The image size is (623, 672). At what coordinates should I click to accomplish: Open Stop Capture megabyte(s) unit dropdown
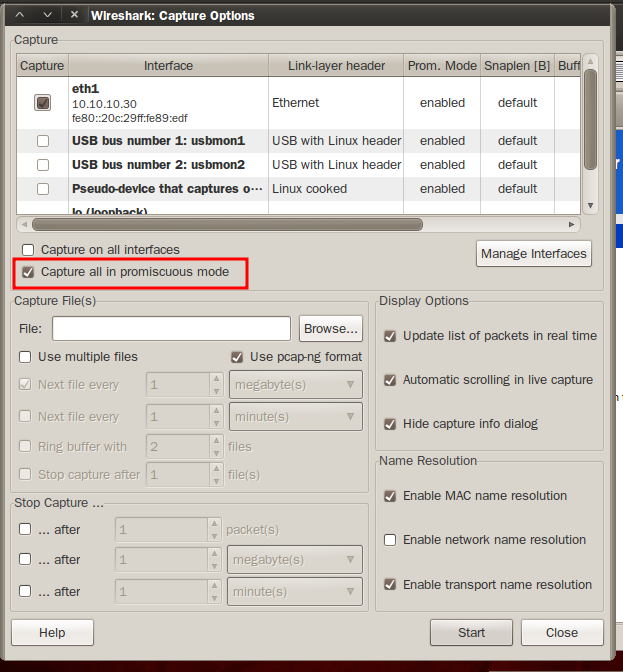pos(295,559)
